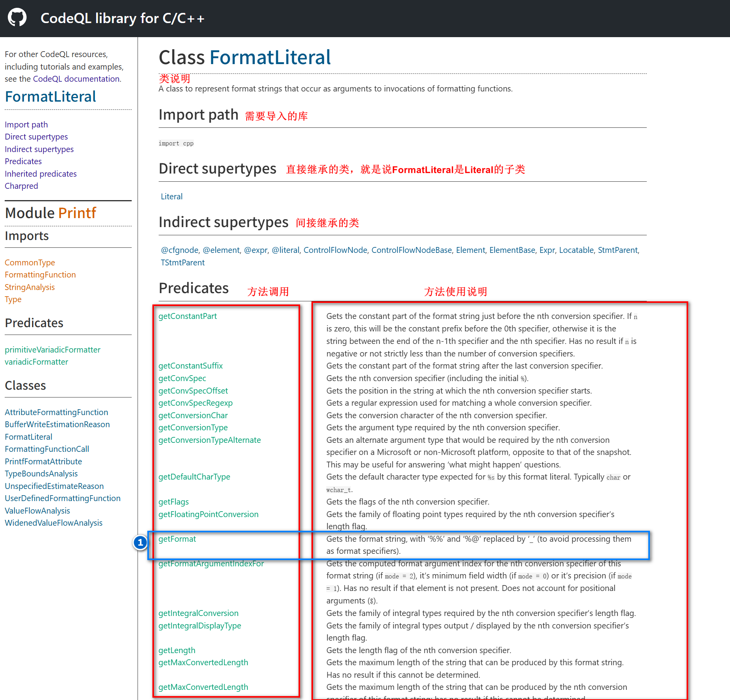The height and width of the screenshot is (700, 730).
Task: Jump to Import path in sidebar
Action: coord(26,125)
